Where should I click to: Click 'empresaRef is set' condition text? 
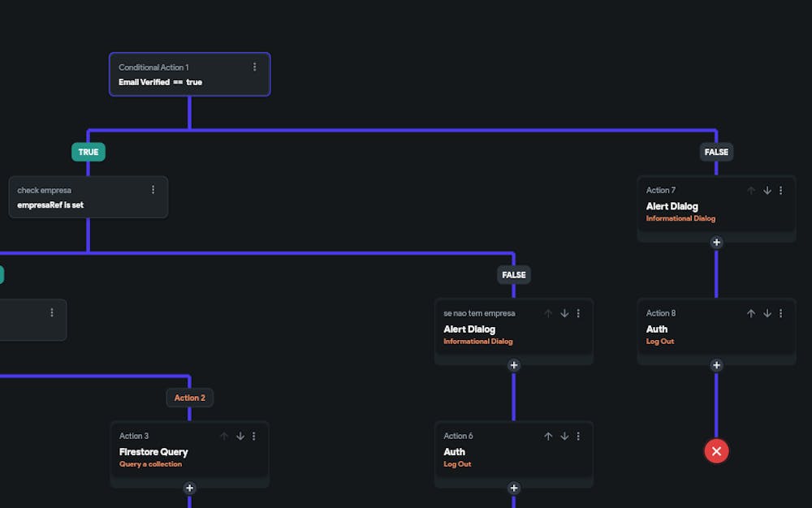50,204
